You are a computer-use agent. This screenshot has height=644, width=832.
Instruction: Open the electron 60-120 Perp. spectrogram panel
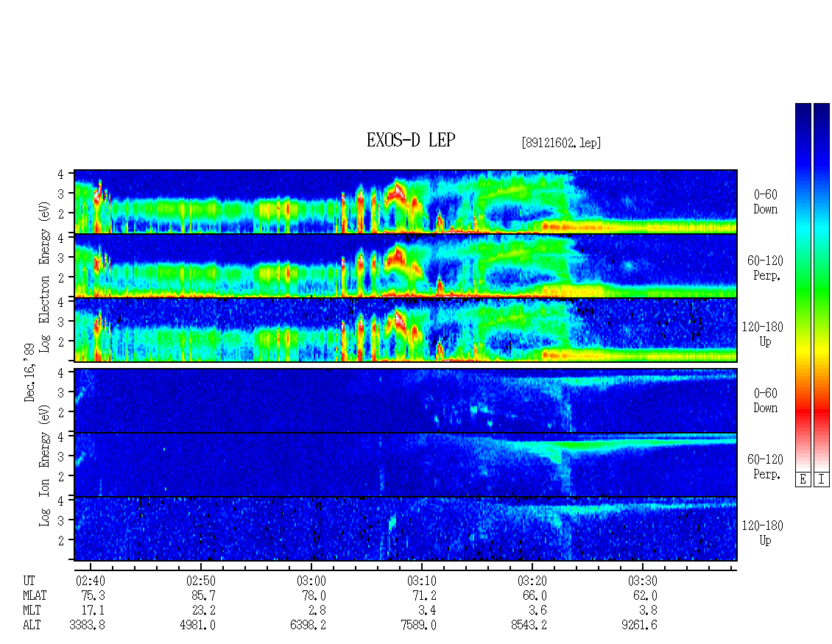(x=406, y=266)
